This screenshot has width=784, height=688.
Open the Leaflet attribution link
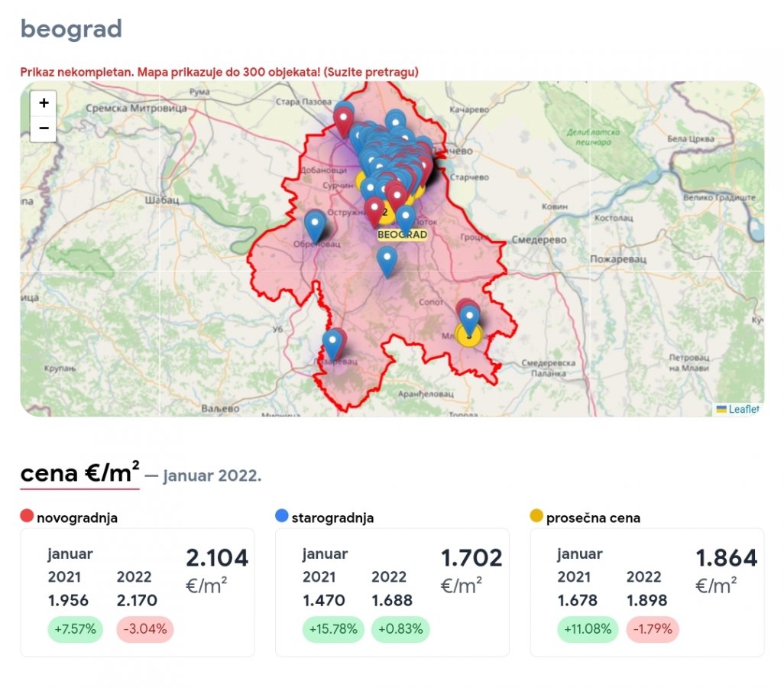click(743, 410)
